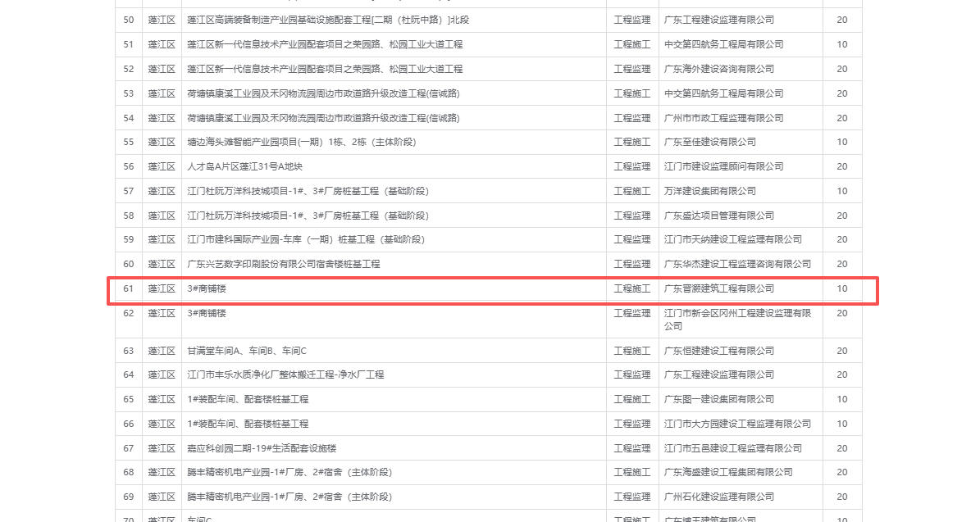Select project name 人才岛A片区蓬江31号A地块
980x522 pixels.
coord(245,166)
